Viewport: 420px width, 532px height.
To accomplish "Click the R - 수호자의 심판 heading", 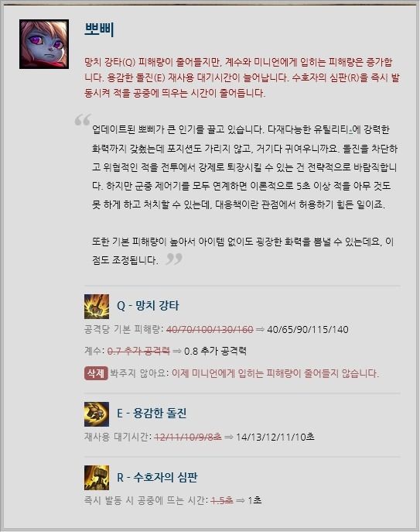I will click(x=157, y=477).
